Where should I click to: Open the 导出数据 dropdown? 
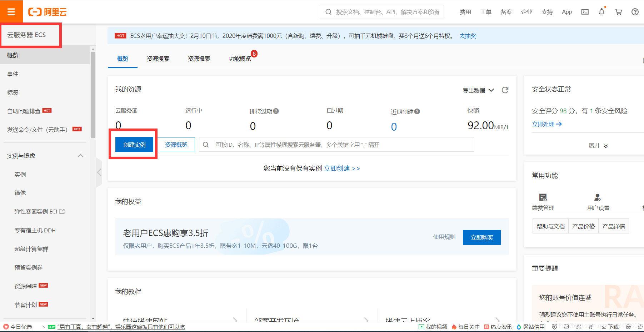[x=478, y=90]
